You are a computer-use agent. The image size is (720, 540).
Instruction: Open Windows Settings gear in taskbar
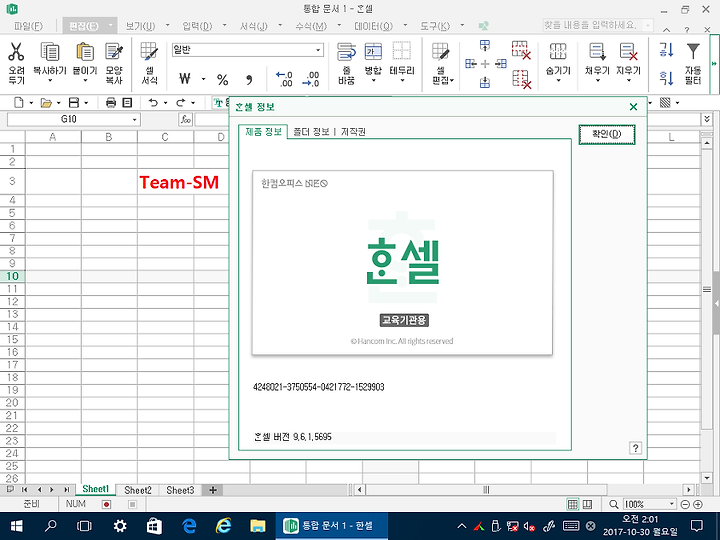(x=120, y=526)
